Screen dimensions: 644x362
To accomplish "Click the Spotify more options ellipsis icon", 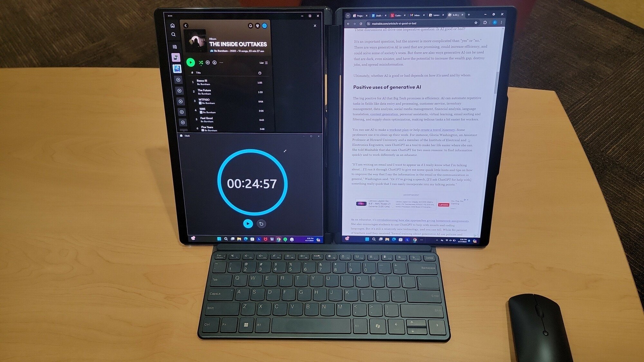I will click(222, 62).
